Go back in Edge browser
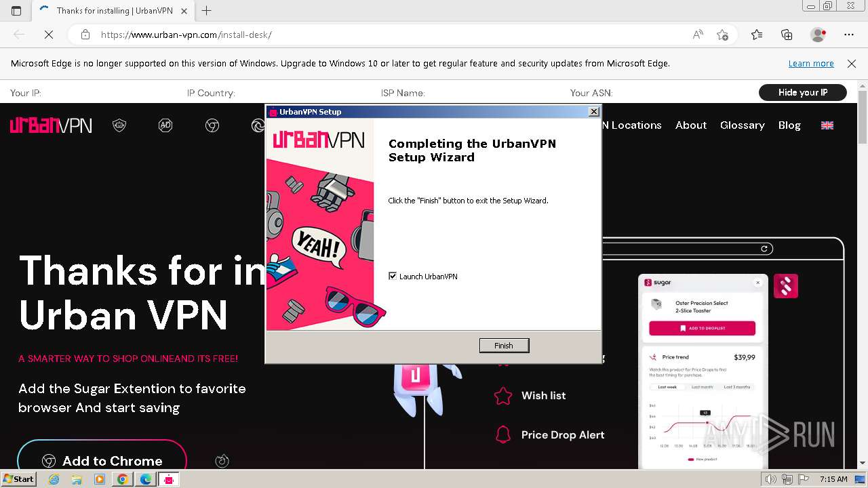The width and height of the screenshot is (868, 488). 19,35
